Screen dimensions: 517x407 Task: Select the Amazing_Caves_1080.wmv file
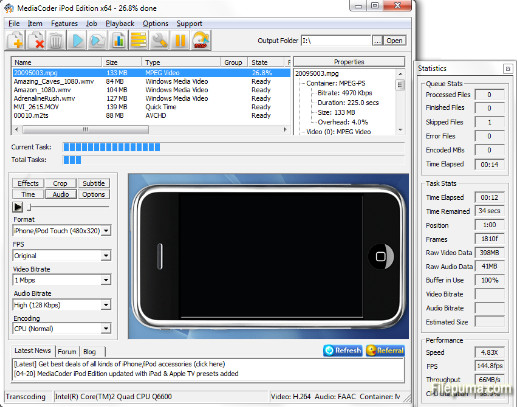[x=151, y=81]
